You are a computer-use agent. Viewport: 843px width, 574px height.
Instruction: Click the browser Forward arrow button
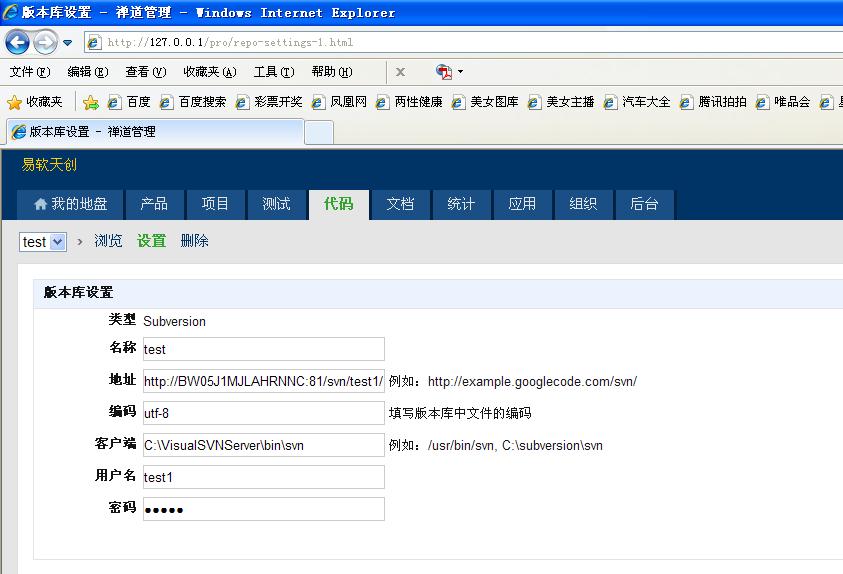45,42
